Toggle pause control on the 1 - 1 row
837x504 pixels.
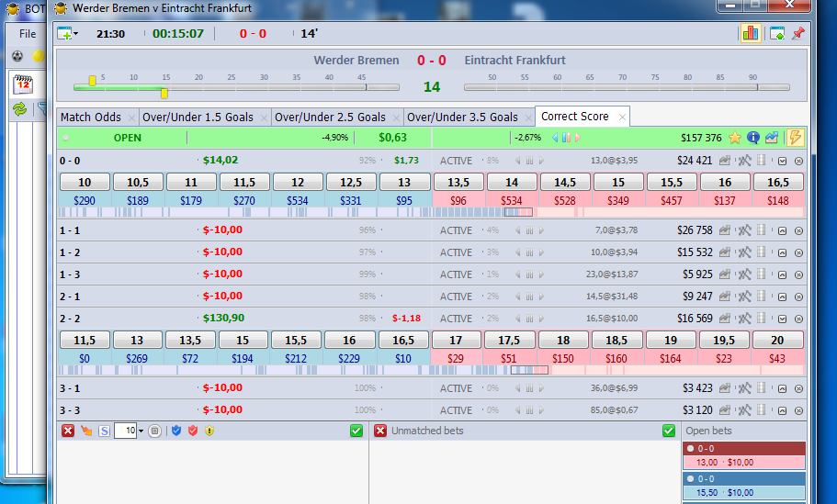point(529,230)
